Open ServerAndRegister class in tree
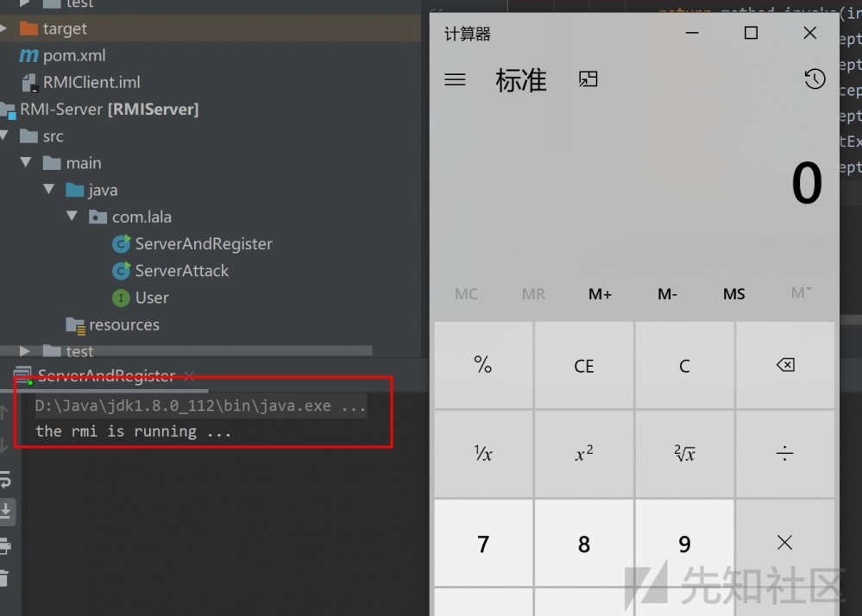The image size is (862, 616). coord(204,244)
